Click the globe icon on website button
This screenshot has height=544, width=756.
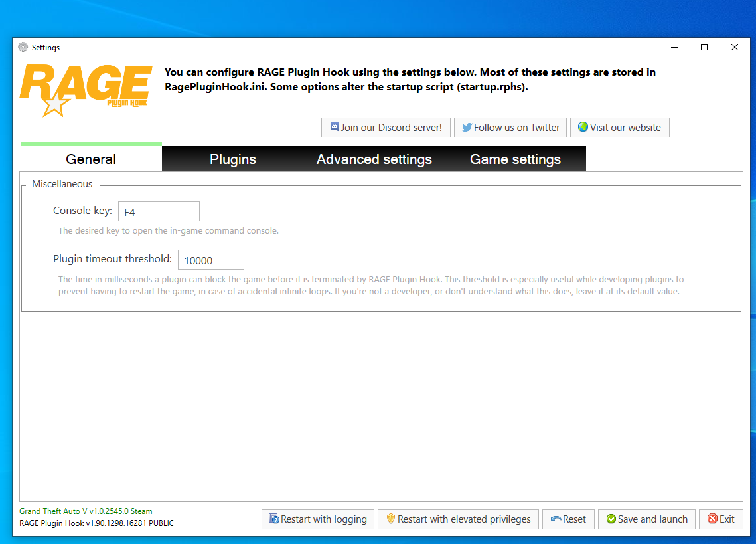point(583,127)
